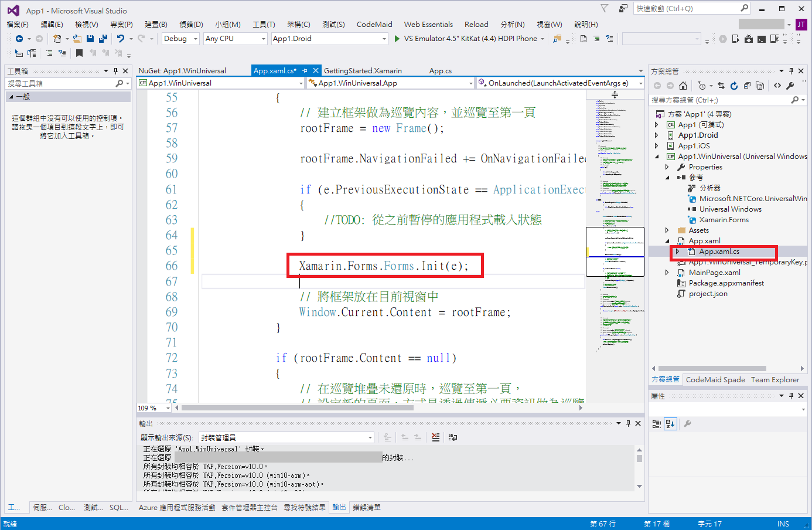Open the Azure 應用程式服務活動 tab
Image resolution: width=812 pixels, height=530 pixels.
point(177,508)
